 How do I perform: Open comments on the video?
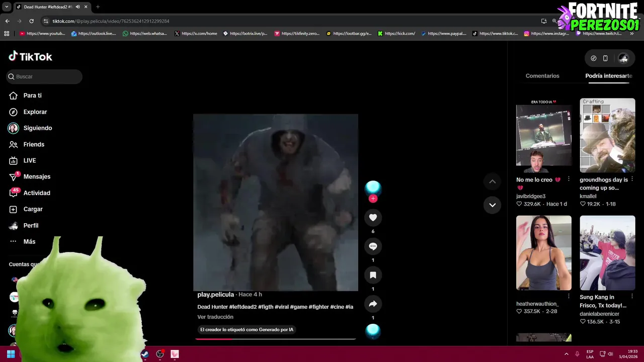point(373,246)
